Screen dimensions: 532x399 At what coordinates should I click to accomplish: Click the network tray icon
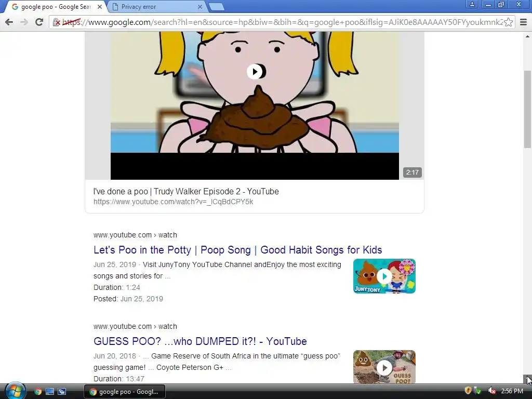(477, 391)
